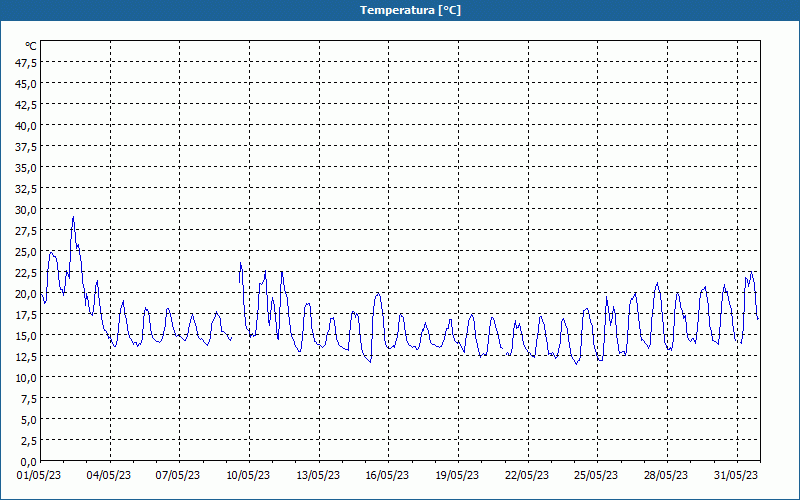Select the 32,5 y-axis label
Screen dimensions: 800x500
tap(27, 189)
